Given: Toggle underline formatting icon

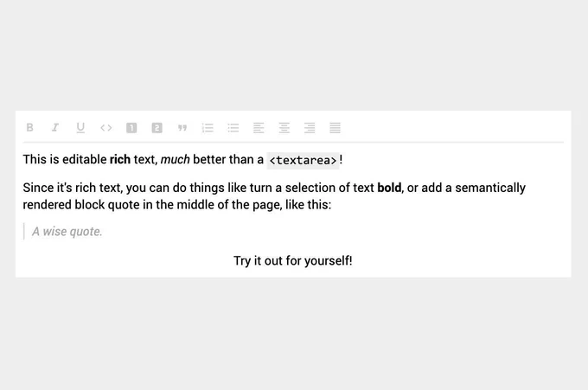Looking at the screenshot, I should (x=80, y=128).
